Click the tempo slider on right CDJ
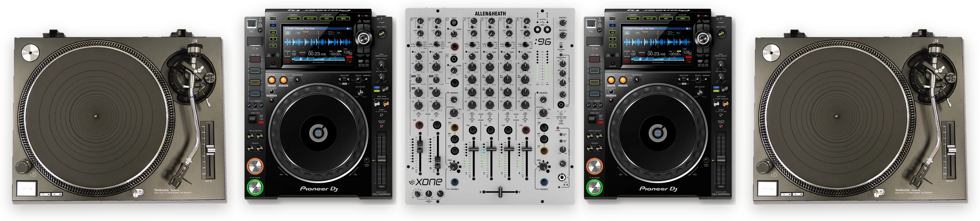 tap(721, 159)
